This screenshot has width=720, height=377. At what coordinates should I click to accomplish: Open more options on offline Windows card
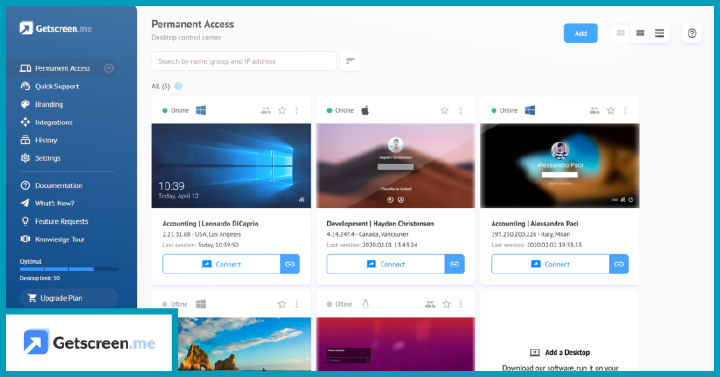[297, 304]
